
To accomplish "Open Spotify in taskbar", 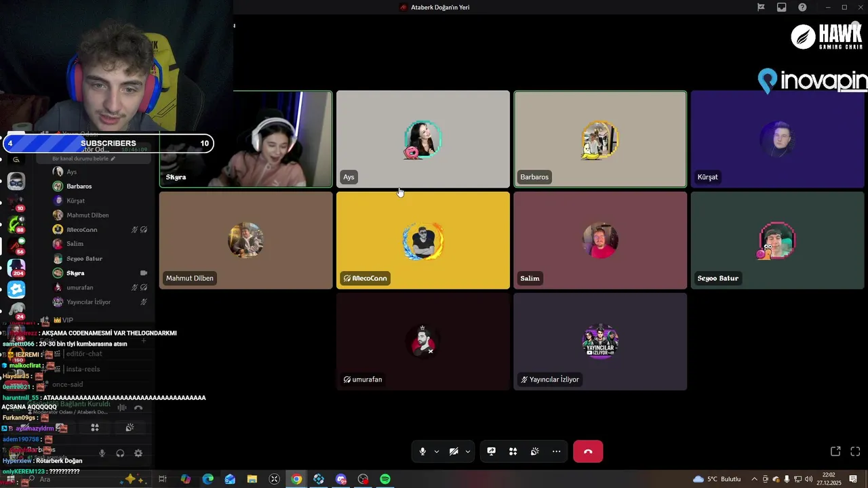I will pos(385,479).
